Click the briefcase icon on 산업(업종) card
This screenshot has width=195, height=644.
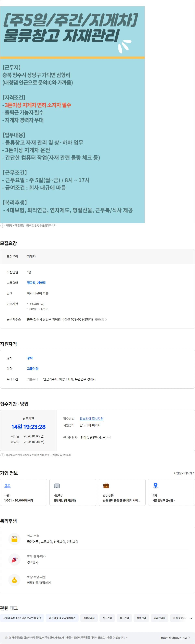pyautogui.click(x=106, y=485)
